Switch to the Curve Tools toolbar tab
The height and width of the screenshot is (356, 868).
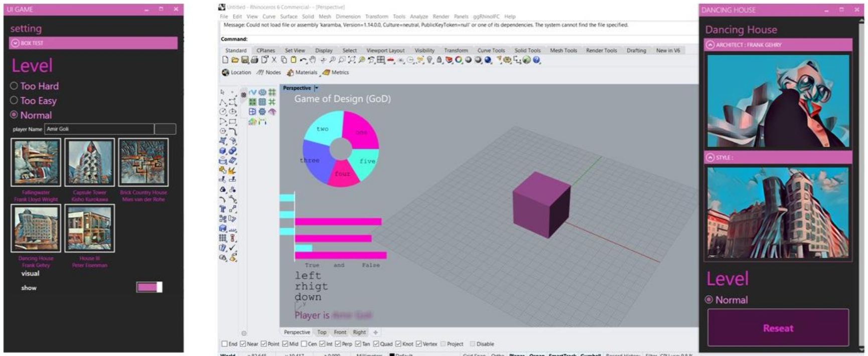tap(491, 51)
